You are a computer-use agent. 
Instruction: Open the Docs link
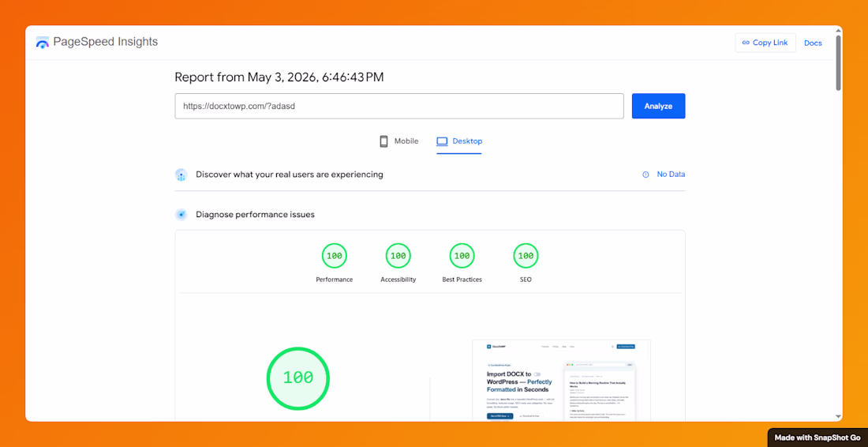(x=813, y=43)
